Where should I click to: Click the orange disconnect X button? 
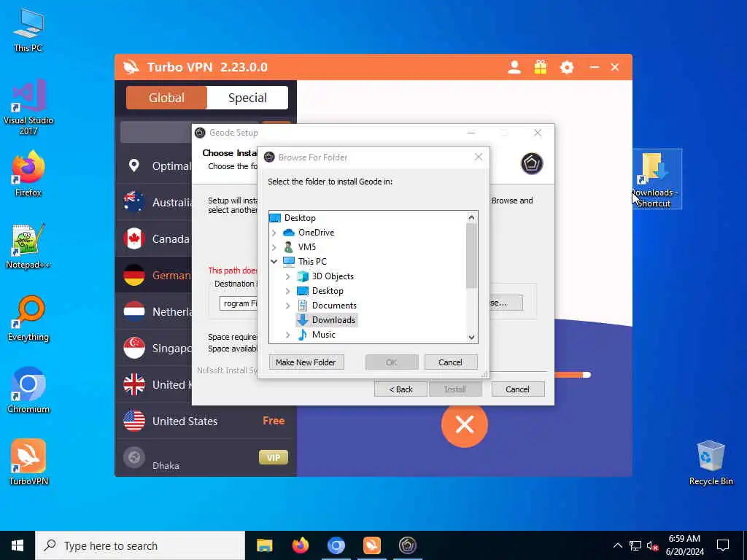[x=465, y=424]
